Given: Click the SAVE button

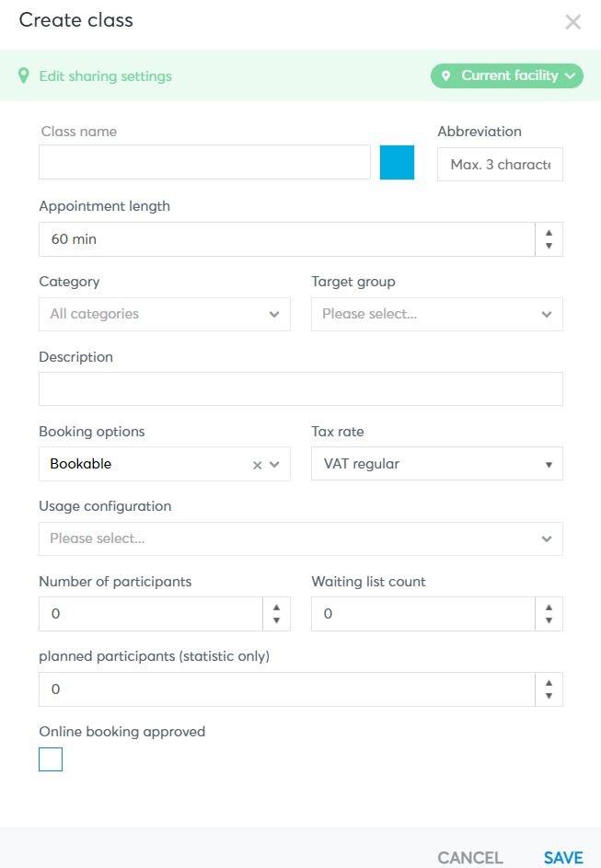Looking at the screenshot, I should point(563,858).
